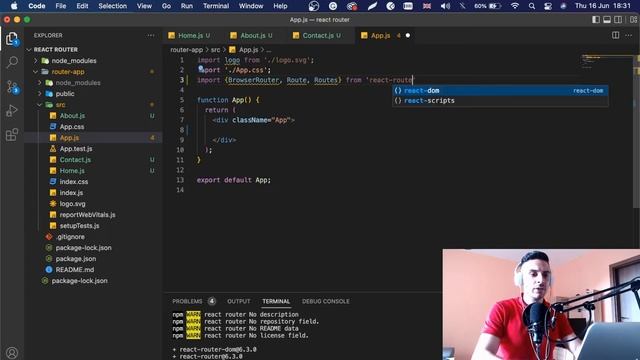Toggle the primary side bar layout icon

[x=596, y=20]
